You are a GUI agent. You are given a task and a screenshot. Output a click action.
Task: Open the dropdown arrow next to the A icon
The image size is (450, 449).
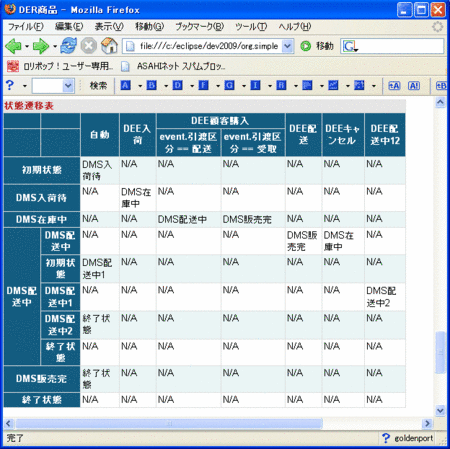pyautogui.click(x=140, y=86)
